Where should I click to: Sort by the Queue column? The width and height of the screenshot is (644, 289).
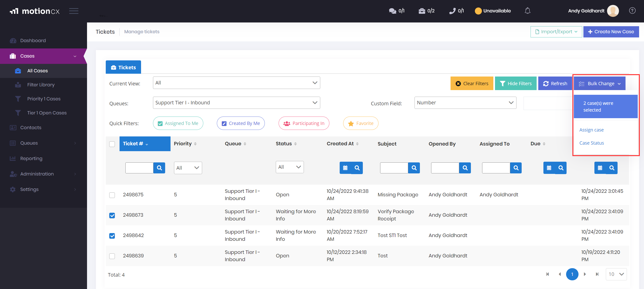point(235,144)
